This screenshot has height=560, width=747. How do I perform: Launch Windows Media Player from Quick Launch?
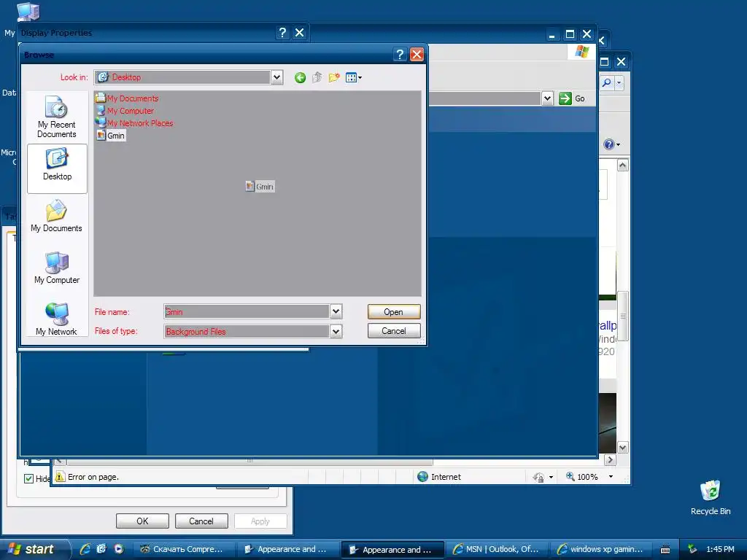(118, 549)
